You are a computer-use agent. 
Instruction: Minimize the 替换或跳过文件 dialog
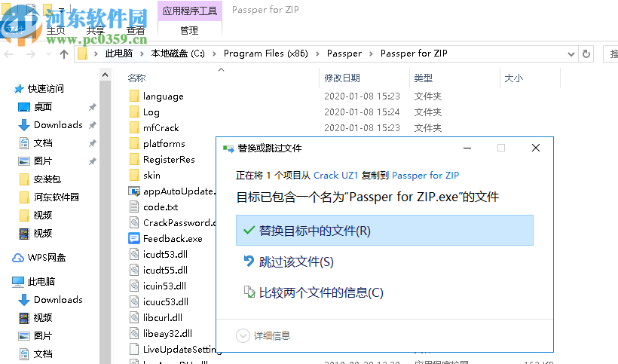467,148
